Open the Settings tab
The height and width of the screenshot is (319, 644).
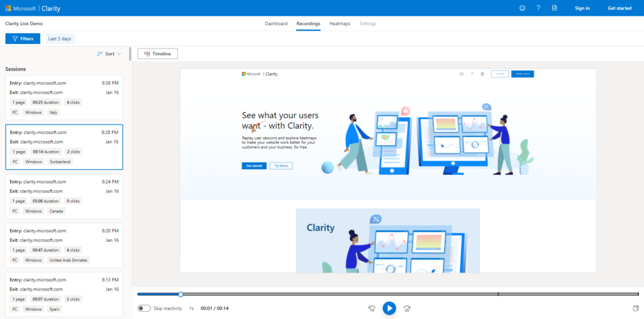pyautogui.click(x=368, y=23)
